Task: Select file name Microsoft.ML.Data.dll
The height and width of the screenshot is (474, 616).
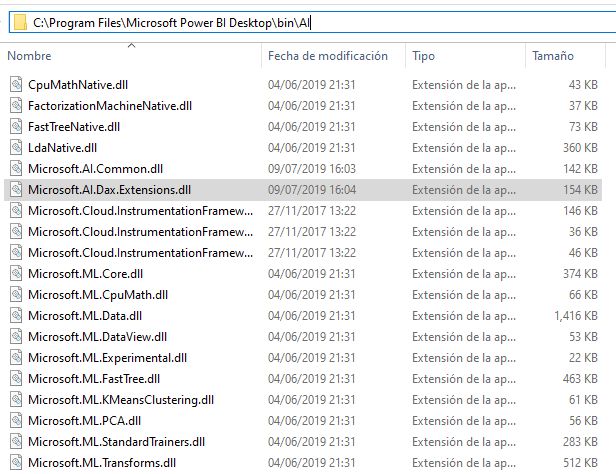Action: (x=85, y=316)
